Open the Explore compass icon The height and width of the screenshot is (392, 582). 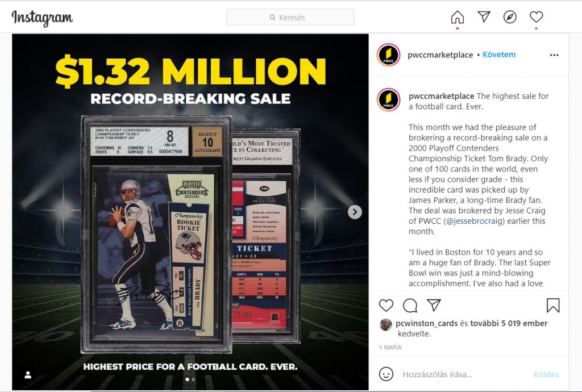510,17
